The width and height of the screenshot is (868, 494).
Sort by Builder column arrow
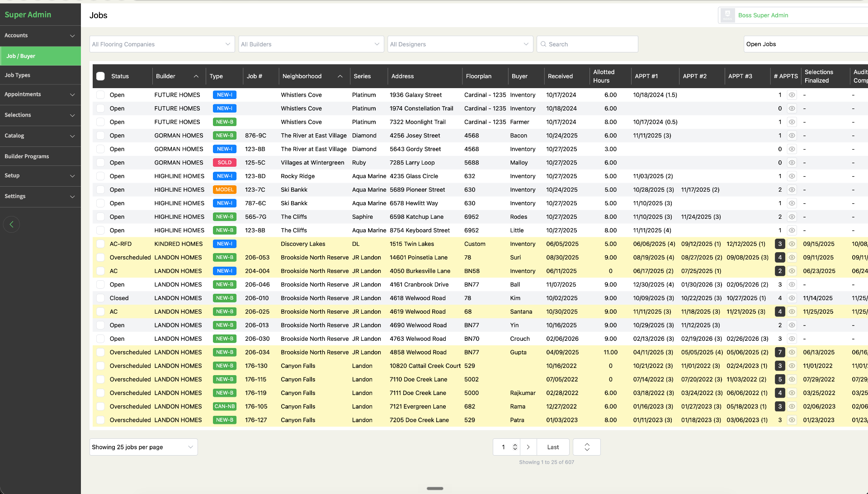pyautogui.click(x=196, y=76)
